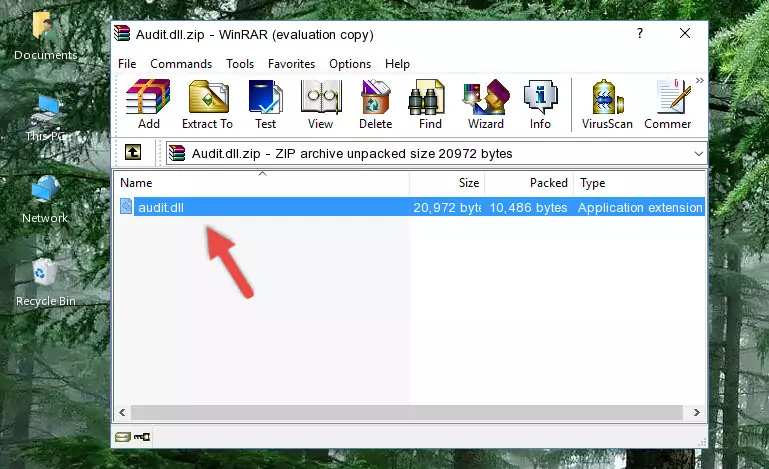Click the WinRAR title bar icon
The width and height of the screenshot is (769, 469).
click(122, 33)
